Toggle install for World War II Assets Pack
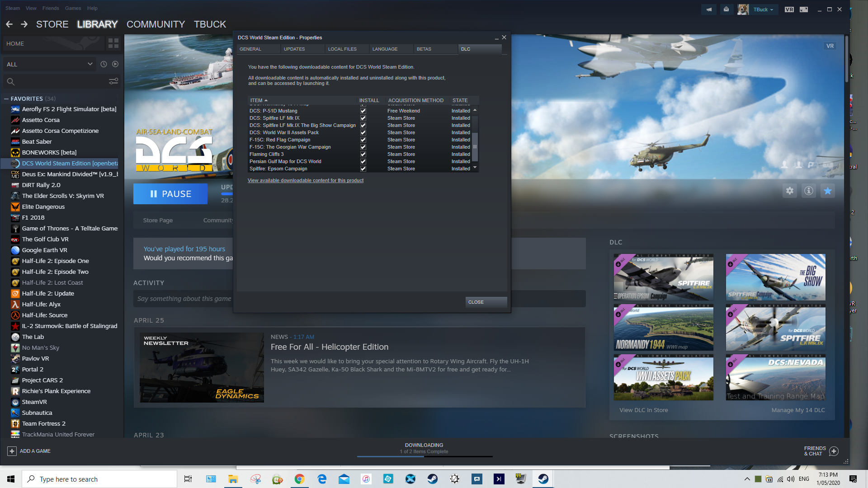Image resolution: width=868 pixels, height=488 pixels. (x=363, y=132)
